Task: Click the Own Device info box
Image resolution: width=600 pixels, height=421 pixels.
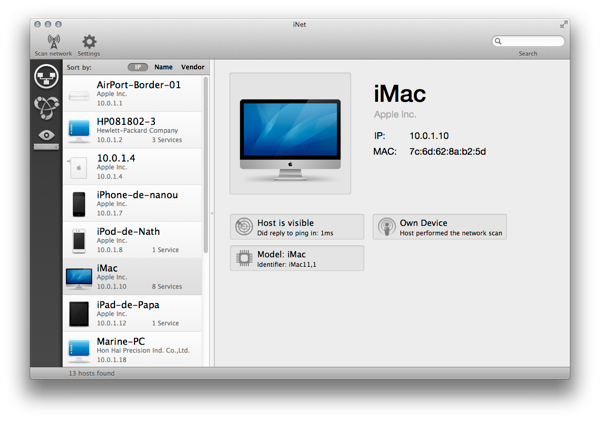Action: 439,227
